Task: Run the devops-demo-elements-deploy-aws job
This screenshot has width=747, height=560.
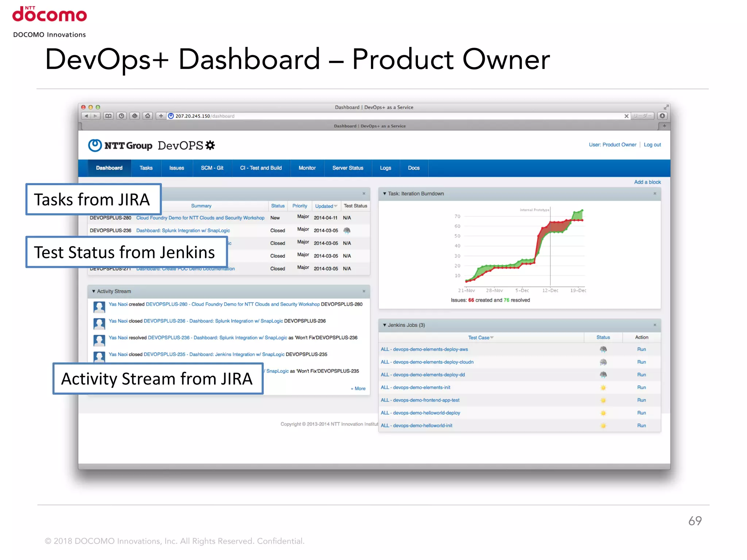Action: (x=641, y=349)
